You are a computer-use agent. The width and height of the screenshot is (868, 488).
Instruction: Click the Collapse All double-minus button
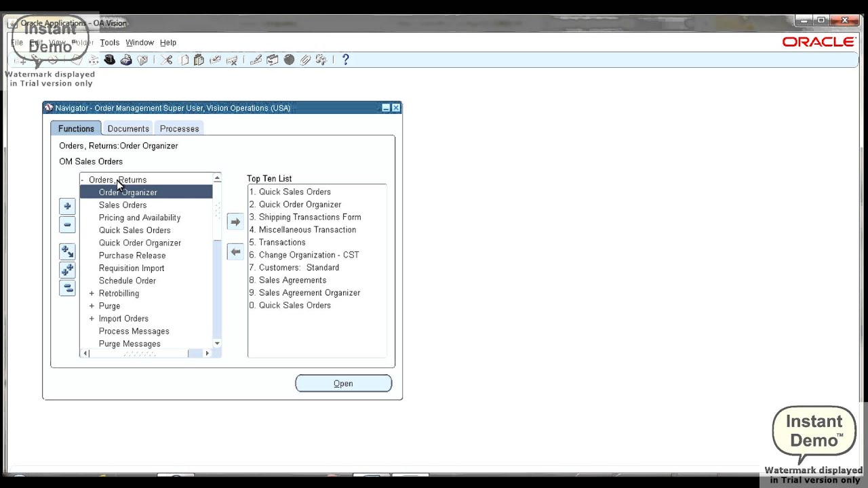coord(67,288)
